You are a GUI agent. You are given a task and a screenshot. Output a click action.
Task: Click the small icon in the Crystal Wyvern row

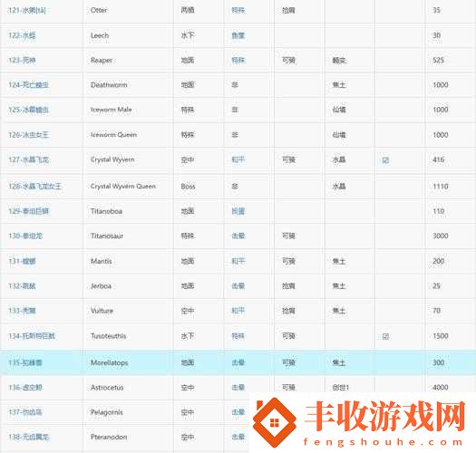(x=385, y=159)
